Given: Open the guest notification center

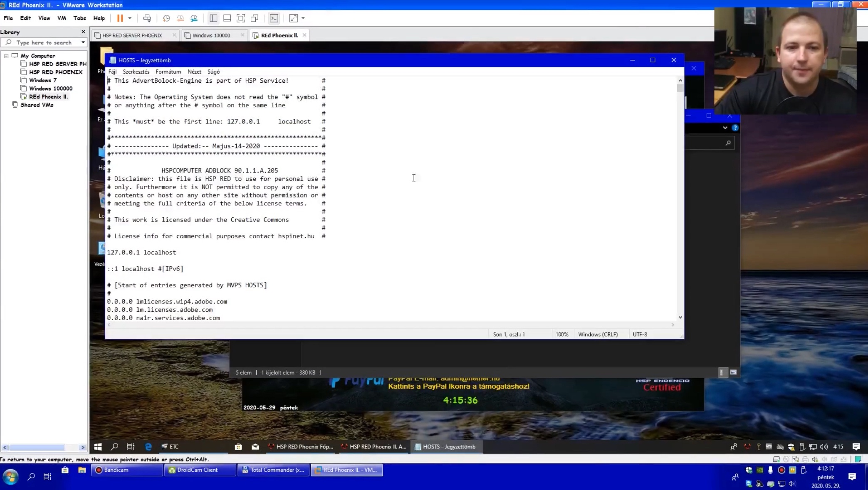Looking at the screenshot, I should [856, 447].
